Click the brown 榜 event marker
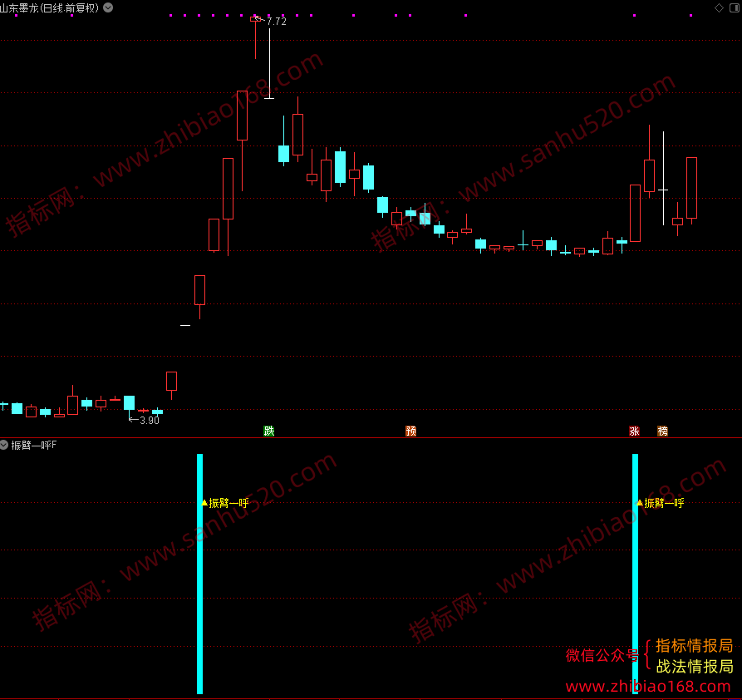The width and height of the screenshot is (742, 700). [x=662, y=431]
